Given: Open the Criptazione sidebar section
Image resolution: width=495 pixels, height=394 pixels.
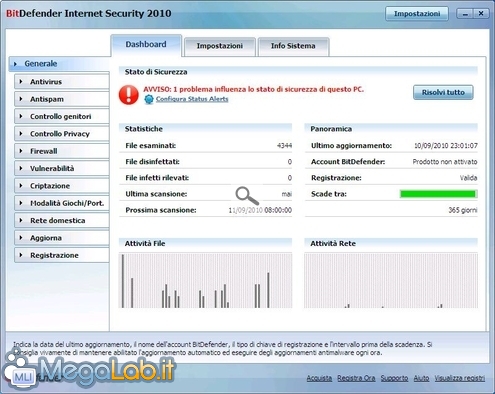Looking at the screenshot, I should click(62, 186).
